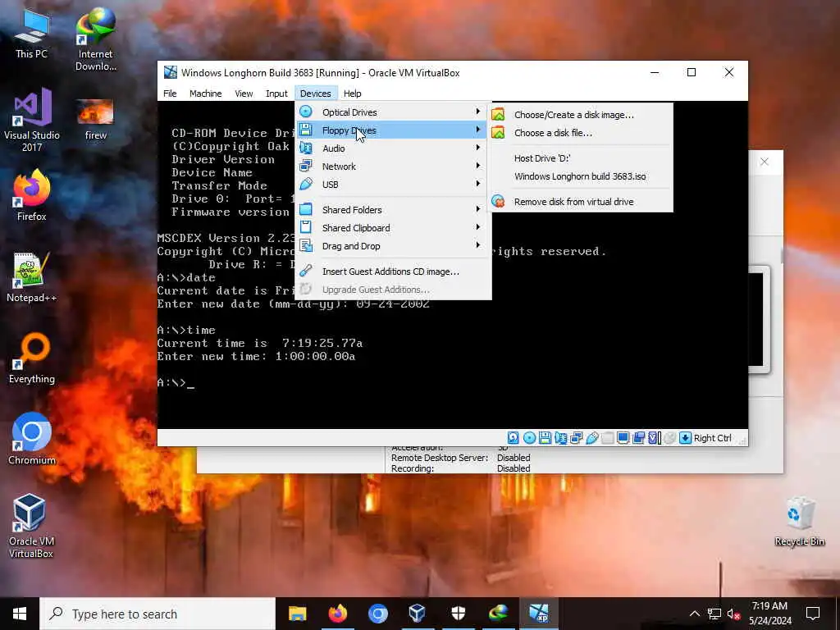Screen dimensions: 840x630
Task: Click the taskbar clock showing 7:19 AM
Action: [x=769, y=614]
